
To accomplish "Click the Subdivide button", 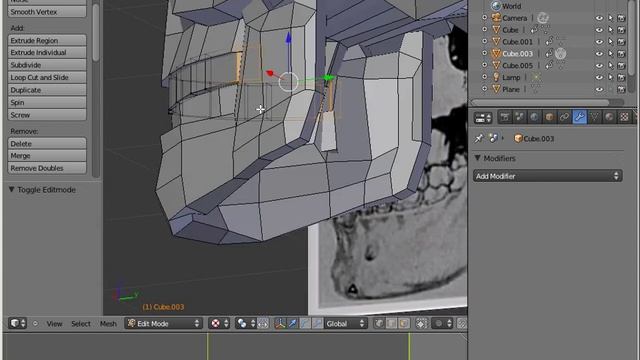I will (47, 65).
